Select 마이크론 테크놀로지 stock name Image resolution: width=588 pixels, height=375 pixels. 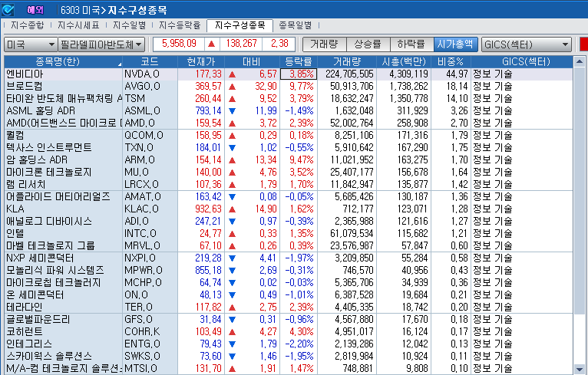[49, 173]
